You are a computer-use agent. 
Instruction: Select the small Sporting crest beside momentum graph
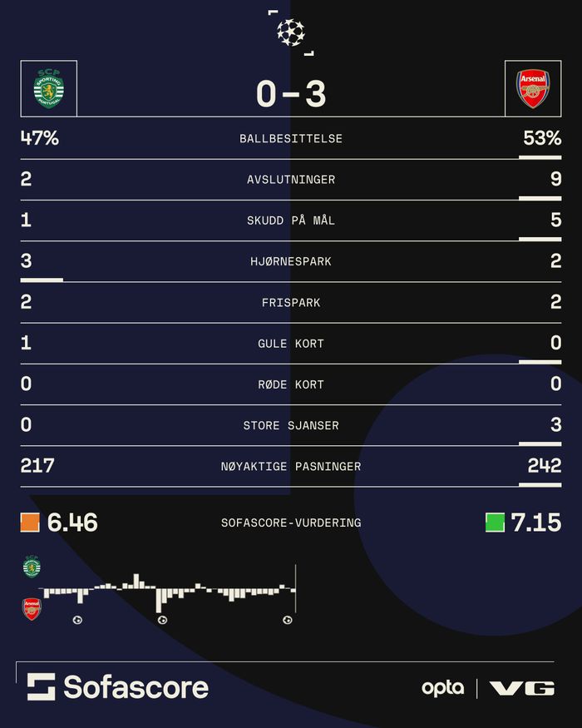click(x=32, y=567)
